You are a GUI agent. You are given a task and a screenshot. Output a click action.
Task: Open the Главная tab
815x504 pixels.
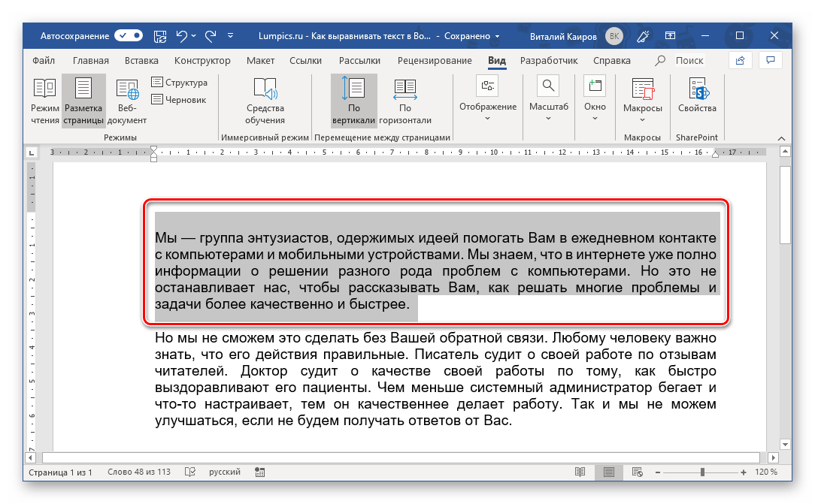(x=91, y=60)
